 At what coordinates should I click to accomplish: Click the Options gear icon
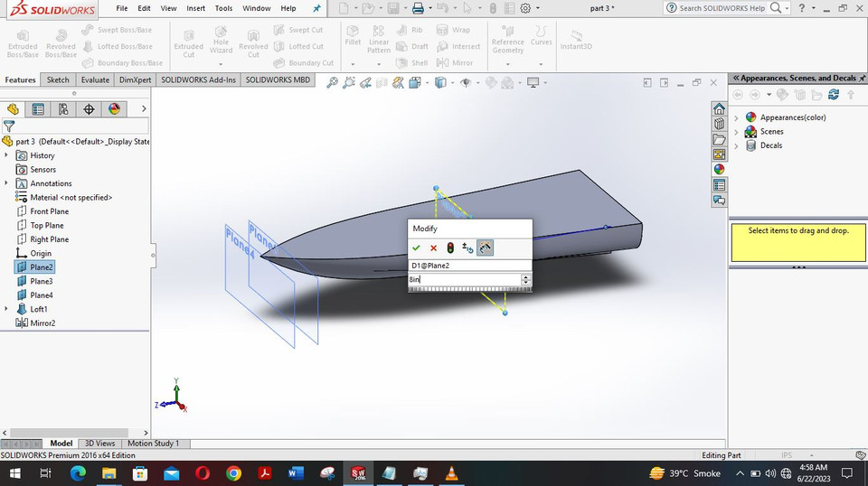click(x=525, y=8)
